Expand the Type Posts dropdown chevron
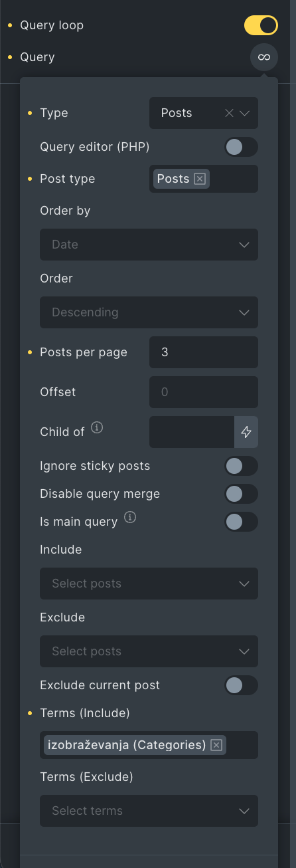The width and height of the screenshot is (296, 868). point(245,113)
